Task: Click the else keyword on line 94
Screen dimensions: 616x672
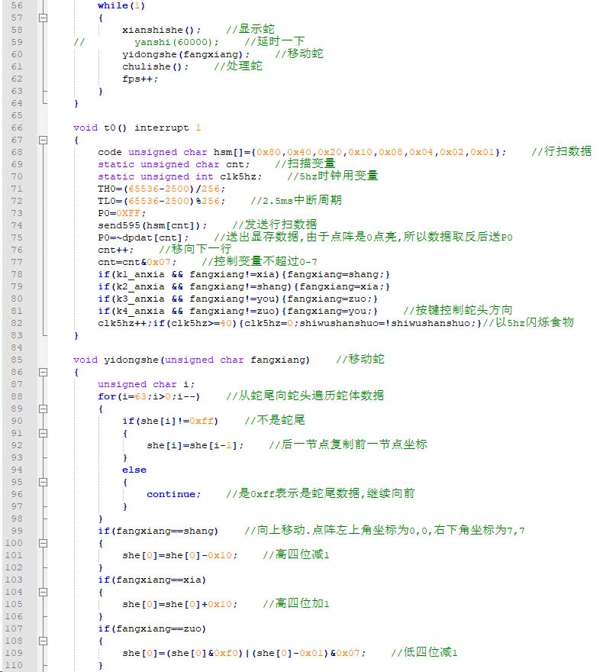Action: pyautogui.click(x=134, y=470)
